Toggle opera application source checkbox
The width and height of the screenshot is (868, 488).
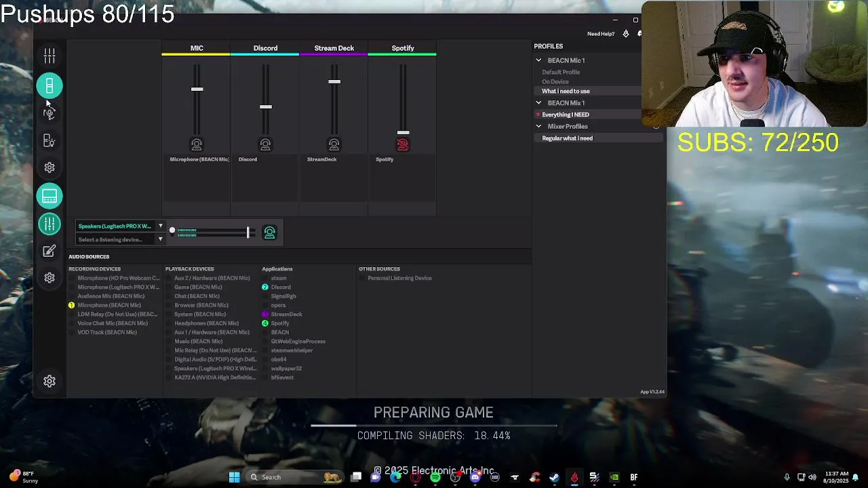(x=265, y=305)
